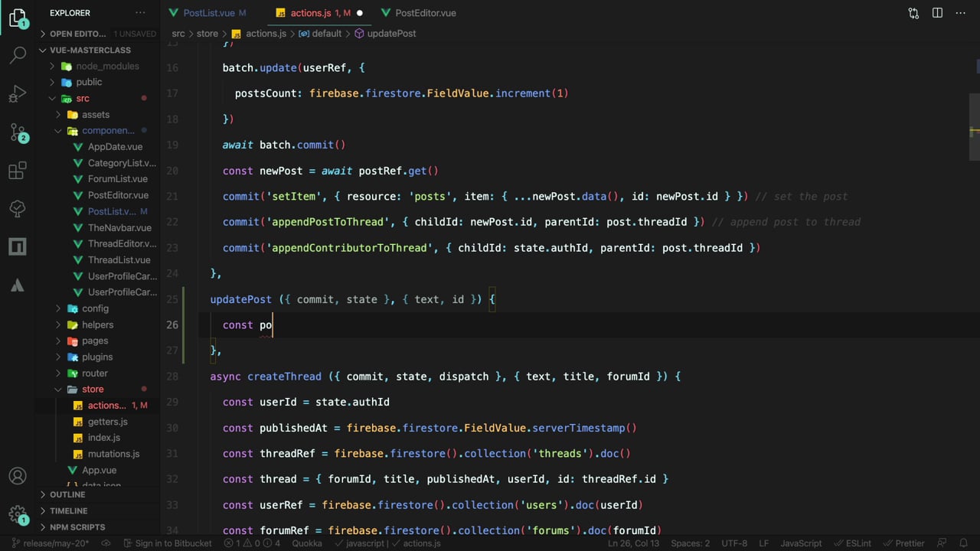The height and width of the screenshot is (551, 980).
Task: Click the Ln 26, Col 13 position indicator
Action: coord(633,543)
